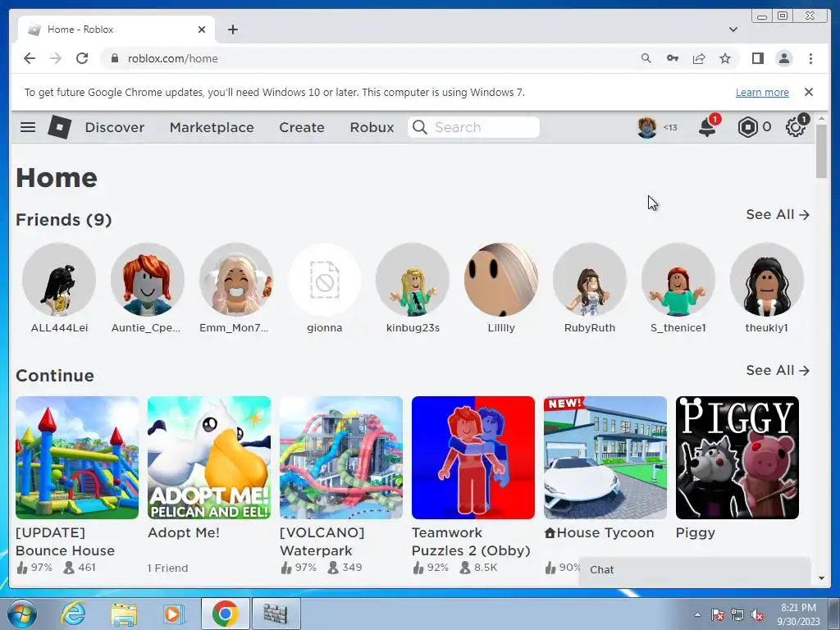
Task: Click the brick wall taskbar app
Action: [276, 614]
